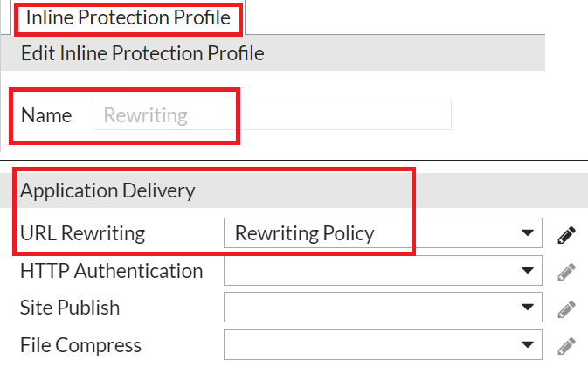The image size is (588, 374).
Task: Click the Site Publish dropdown arrow
Action: (527, 308)
